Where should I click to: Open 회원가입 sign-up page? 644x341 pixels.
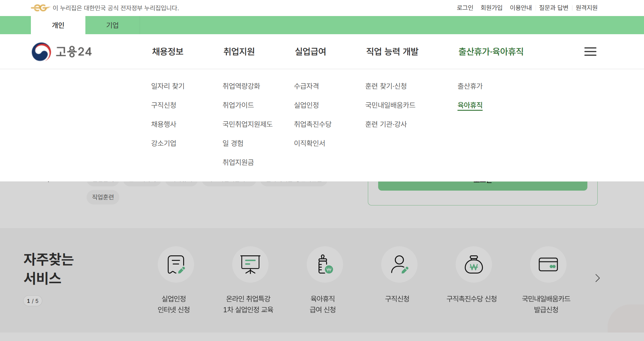coord(491,8)
